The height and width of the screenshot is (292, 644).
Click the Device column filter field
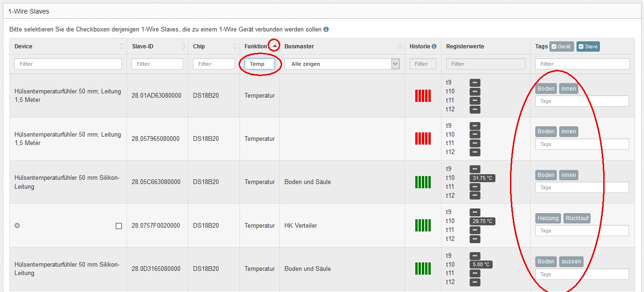[68, 64]
